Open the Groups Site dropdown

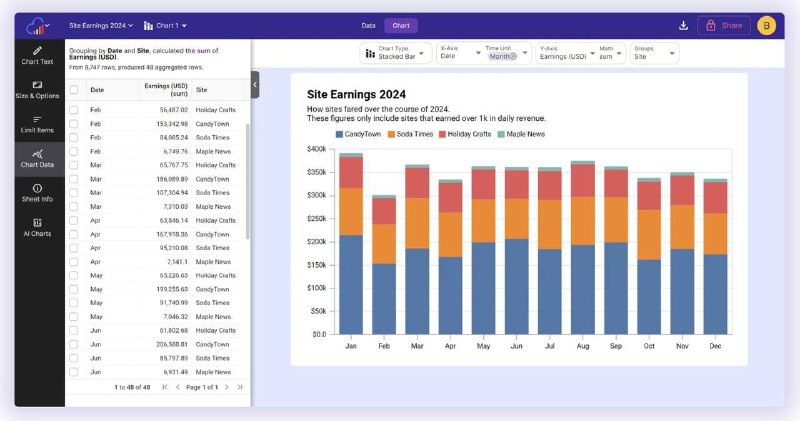pyautogui.click(x=654, y=53)
